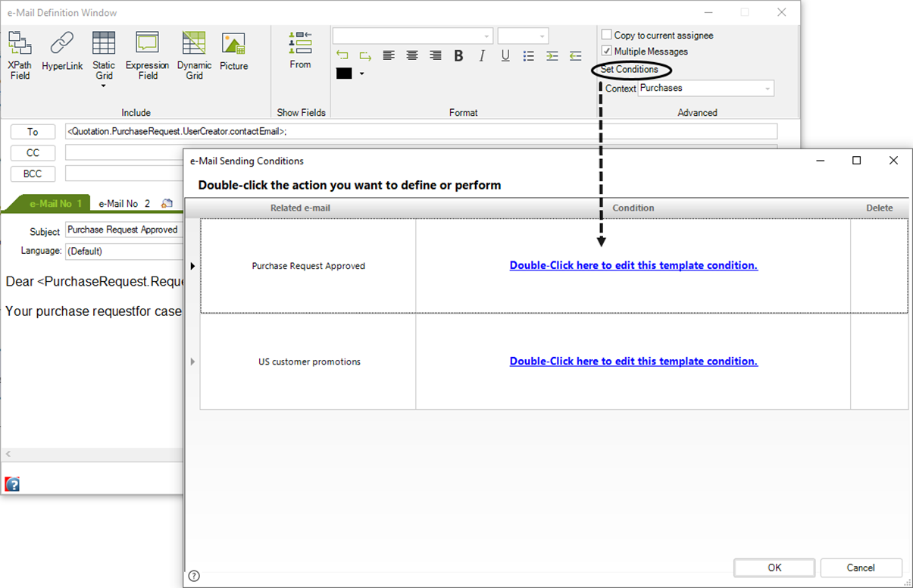The height and width of the screenshot is (588, 913).
Task: Click the BCC address input field
Action: tap(124, 174)
